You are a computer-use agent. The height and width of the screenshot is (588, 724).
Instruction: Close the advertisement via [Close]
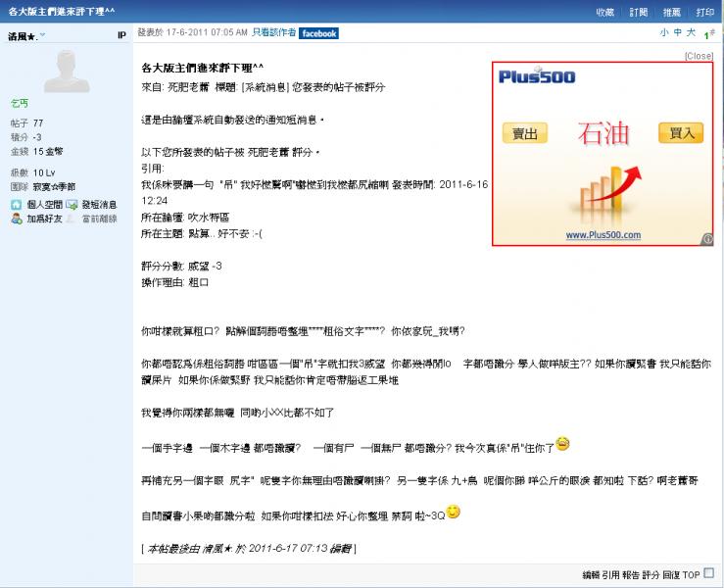(x=699, y=56)
